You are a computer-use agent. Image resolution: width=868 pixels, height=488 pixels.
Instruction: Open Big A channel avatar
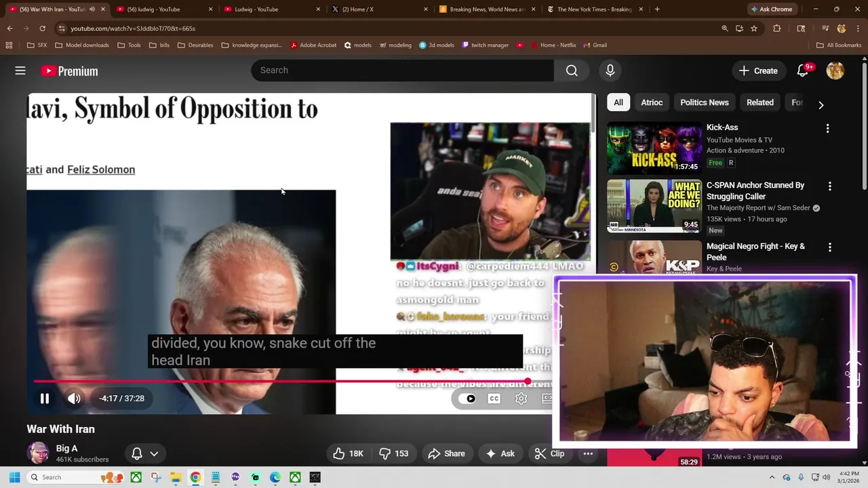tap(38, 453)
